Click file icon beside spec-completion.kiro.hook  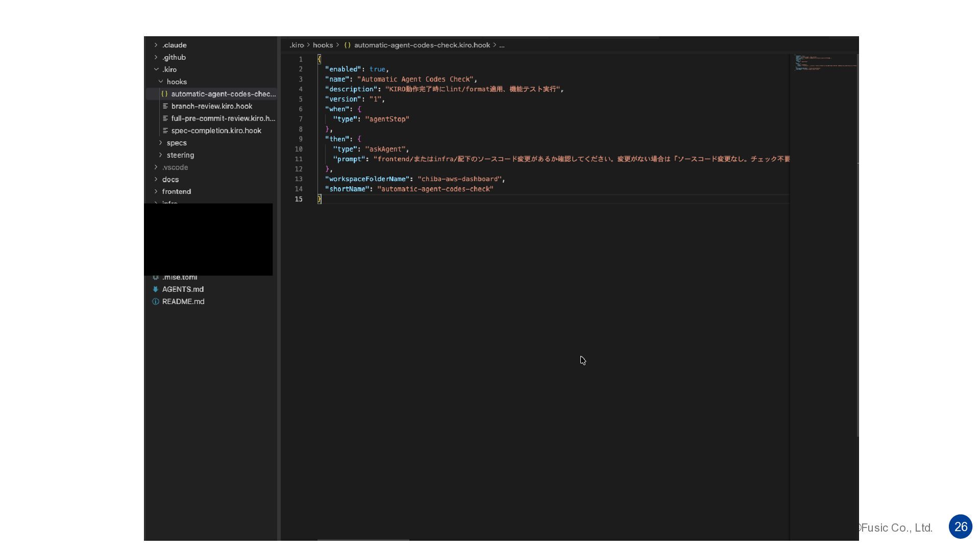pos(165,131)
